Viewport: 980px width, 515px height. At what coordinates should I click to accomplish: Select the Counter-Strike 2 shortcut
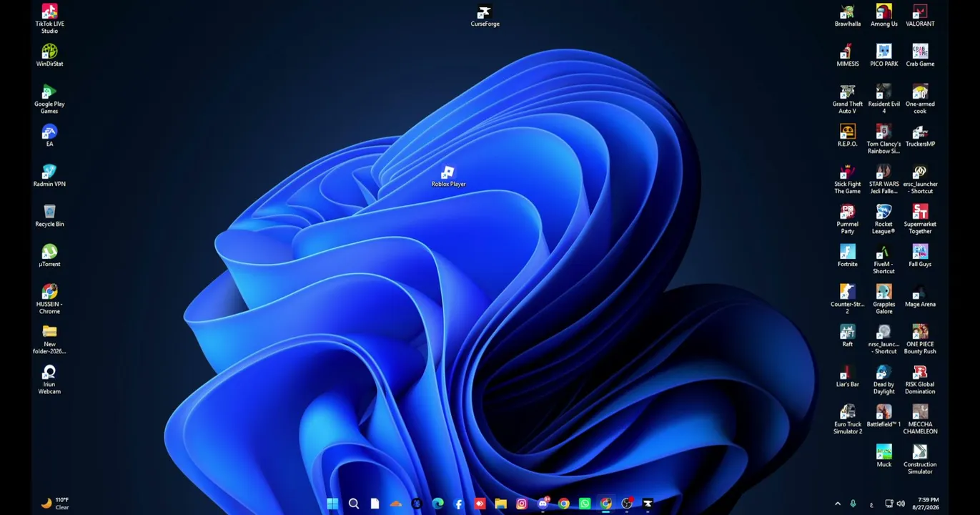847,299
